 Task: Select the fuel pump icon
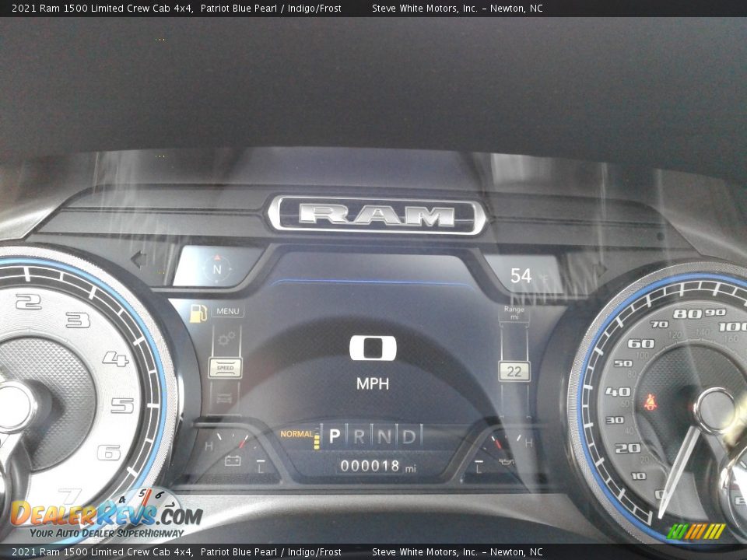pos(197,314)
